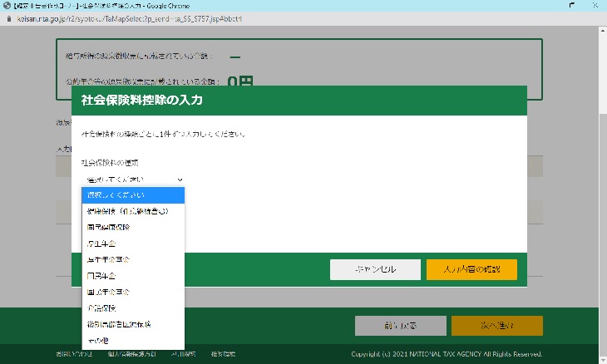Click the キャンセル button in the dialog
The width and height of the screenshot is (607, 364).
375,269
